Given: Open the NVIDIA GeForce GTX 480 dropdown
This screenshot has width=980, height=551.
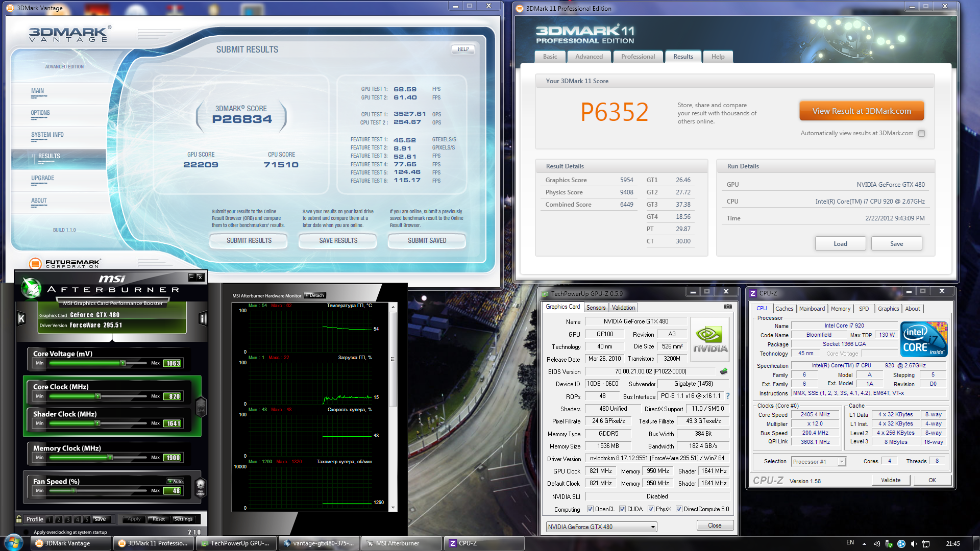Looking at the screenshot, I should pos(653,527).
